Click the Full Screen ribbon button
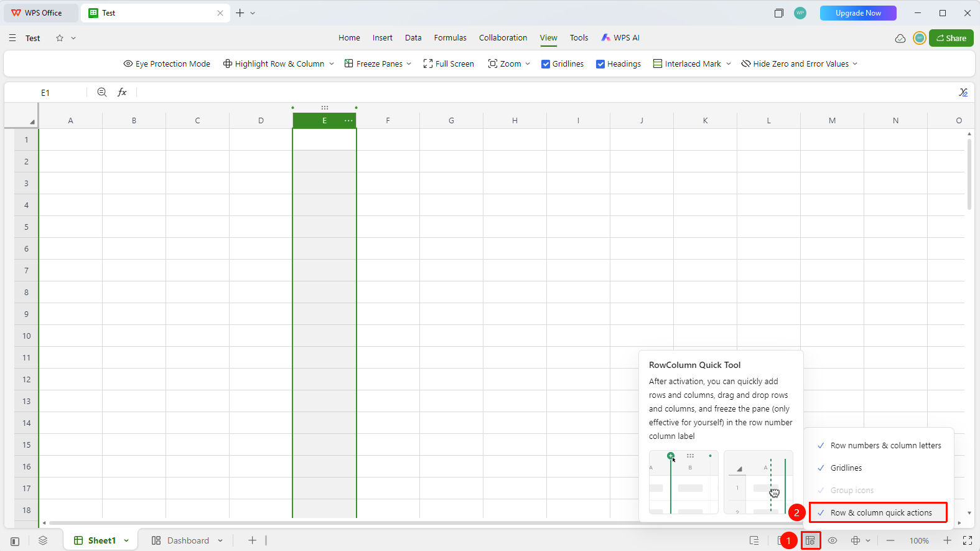The image size is (980, 551). (449, 64)
